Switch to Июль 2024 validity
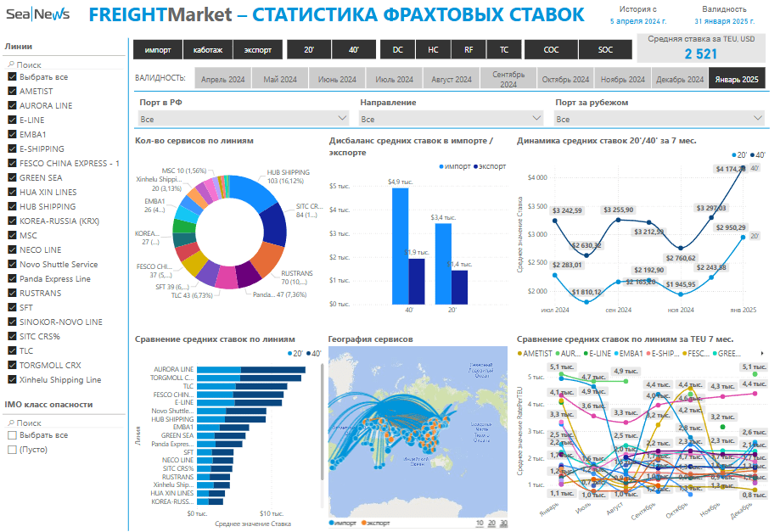The height and width of the screenshot is (532, 780). tap(395, 79)
